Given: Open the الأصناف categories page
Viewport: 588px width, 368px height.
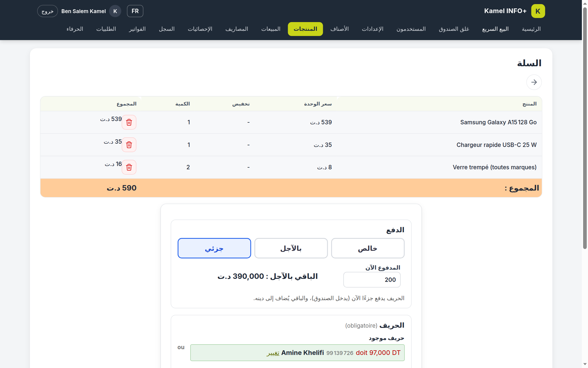Looking at the screenshot, I should (x=339, y=29).
